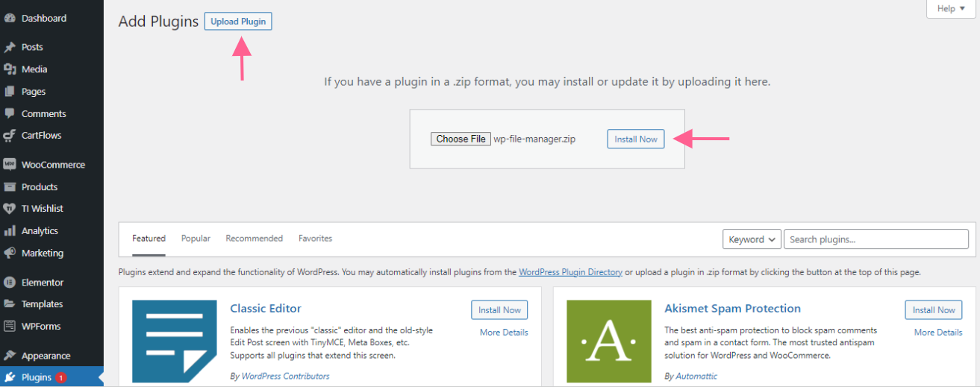
Task: Click the Marketing megaphone icon
Action: point(10,254)
